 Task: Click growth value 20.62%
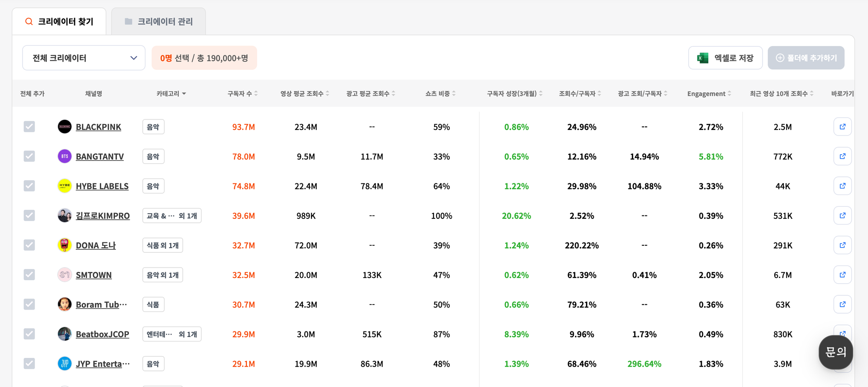(x=516, y=215)
